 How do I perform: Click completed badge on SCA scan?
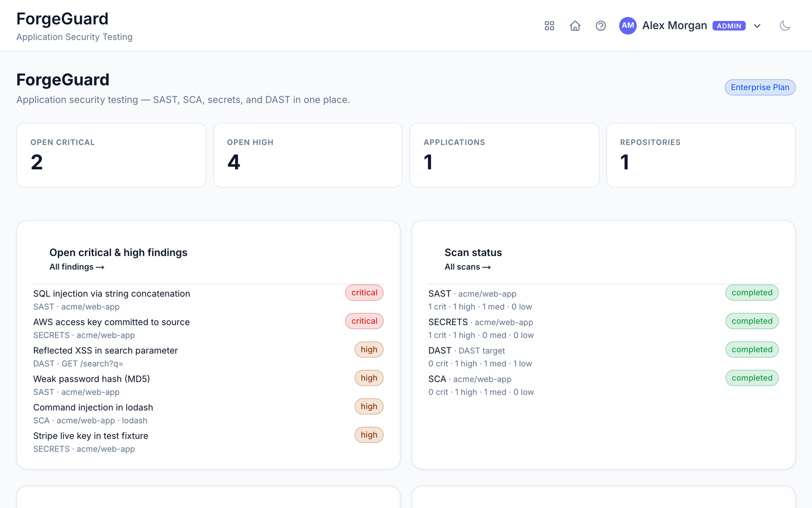point(752,378)
